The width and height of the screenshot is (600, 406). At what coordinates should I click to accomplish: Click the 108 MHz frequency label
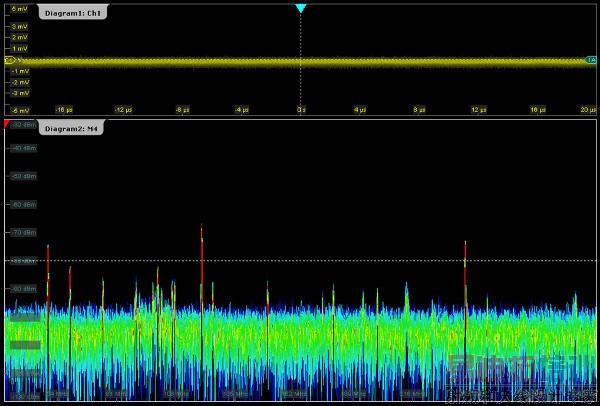point(176,394)
